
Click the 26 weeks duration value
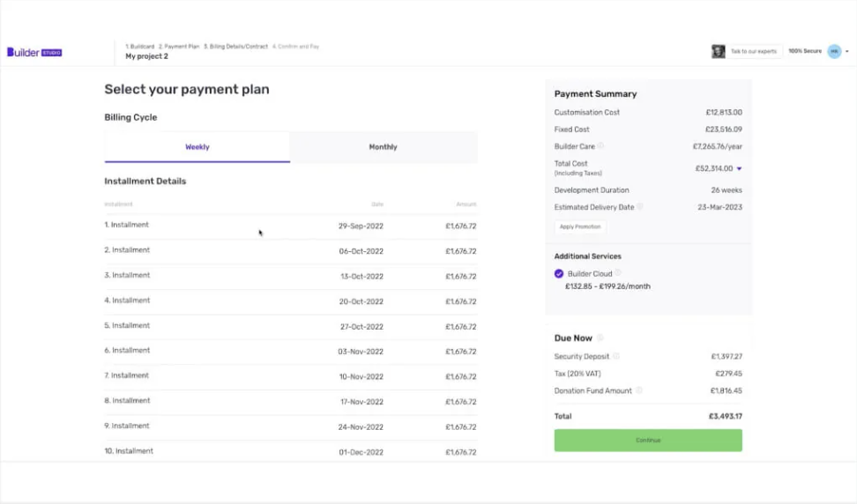tap(727, 190)
